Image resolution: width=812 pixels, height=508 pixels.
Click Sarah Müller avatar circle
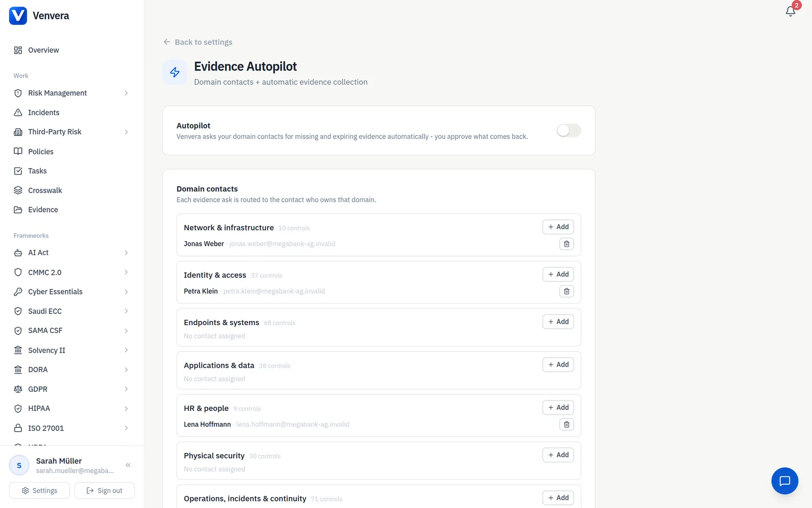19,465
